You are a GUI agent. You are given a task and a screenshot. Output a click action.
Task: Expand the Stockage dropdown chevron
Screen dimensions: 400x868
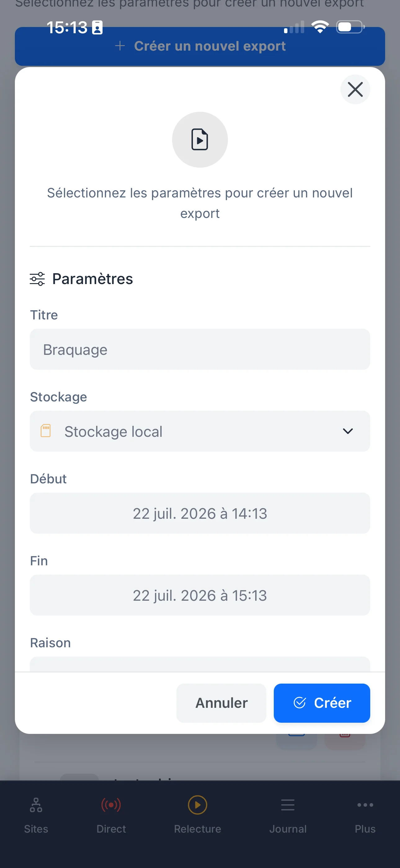[x=348, y=431]
